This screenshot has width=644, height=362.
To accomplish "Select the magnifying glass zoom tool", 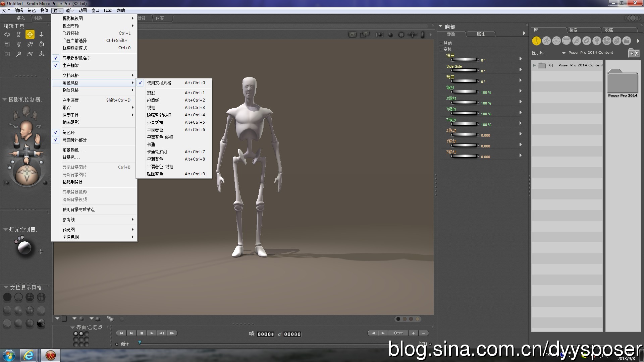I will point(18,54).
